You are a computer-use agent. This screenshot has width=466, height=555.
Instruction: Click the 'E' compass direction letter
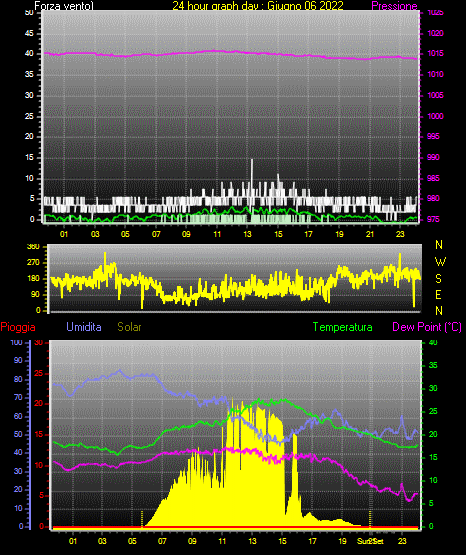click(438, 294)
